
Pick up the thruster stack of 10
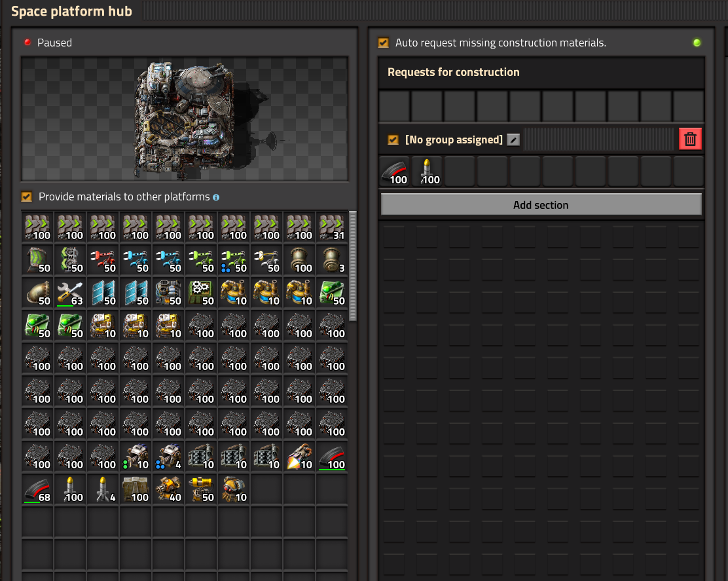(299, 457)
